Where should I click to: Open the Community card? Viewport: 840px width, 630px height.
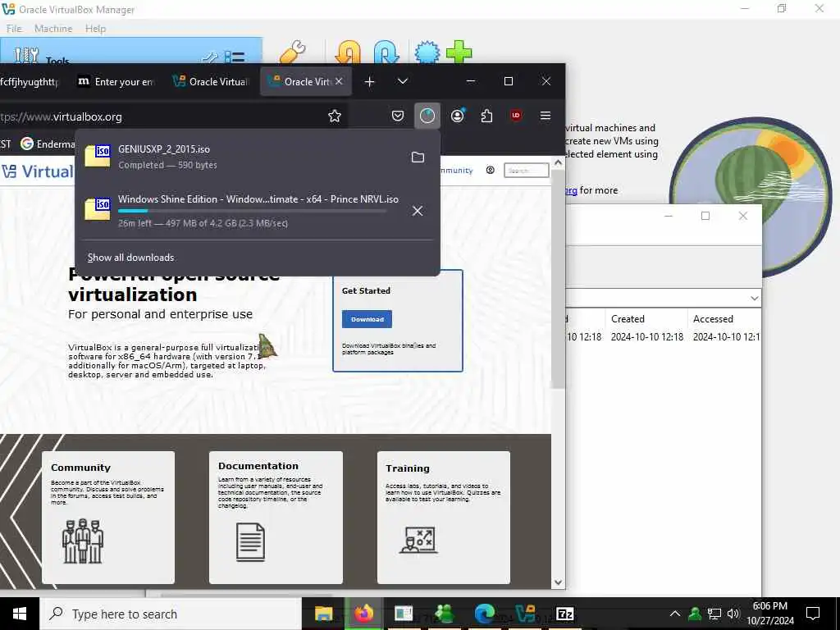108,518
